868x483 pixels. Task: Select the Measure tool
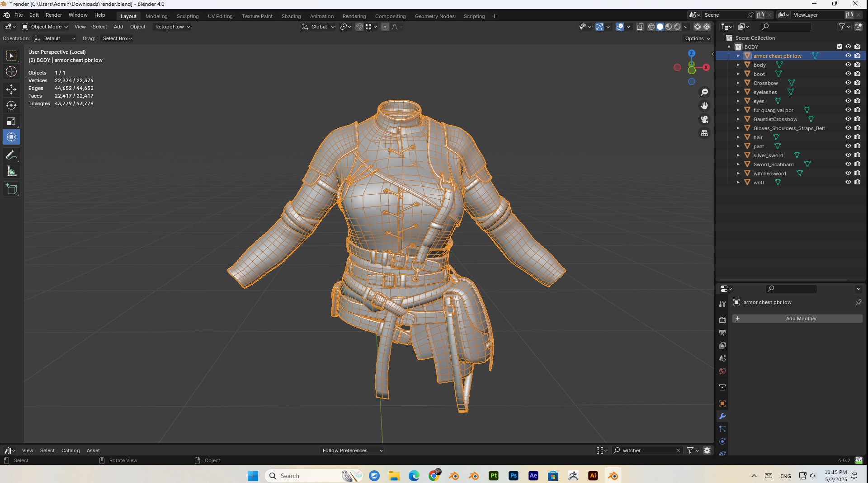[x=11, y=171]
